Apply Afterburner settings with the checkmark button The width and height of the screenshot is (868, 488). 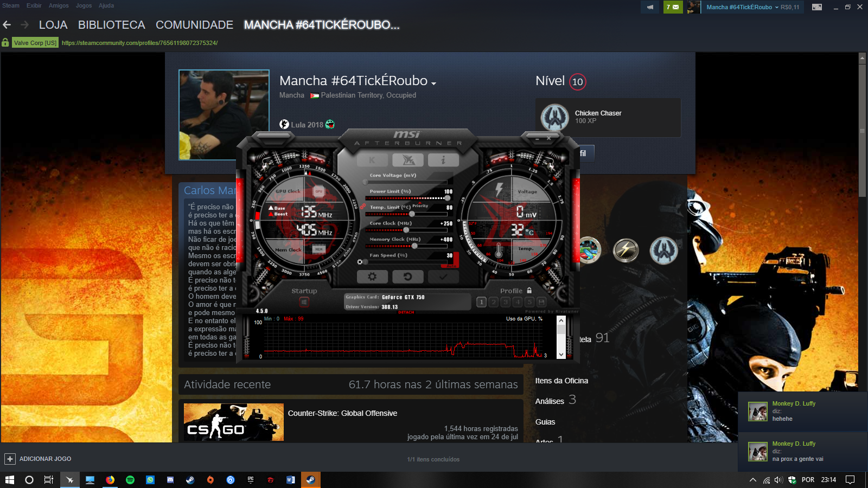(x=443, y=277)
